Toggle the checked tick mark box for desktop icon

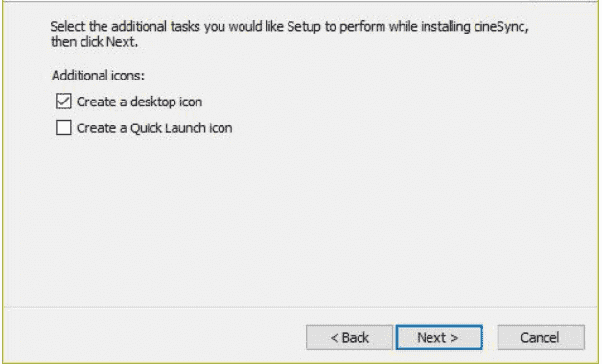[63, 102]
